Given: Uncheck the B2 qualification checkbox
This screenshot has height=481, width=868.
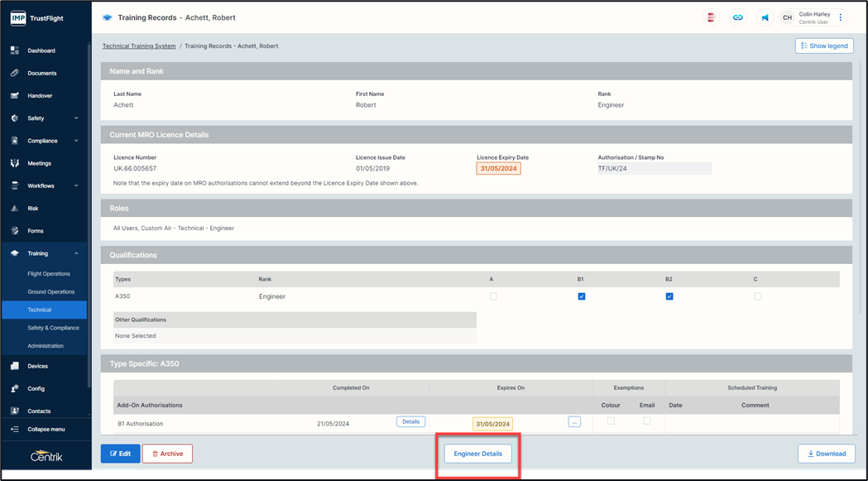Looking at the screenshot, I should pos(669,296).
